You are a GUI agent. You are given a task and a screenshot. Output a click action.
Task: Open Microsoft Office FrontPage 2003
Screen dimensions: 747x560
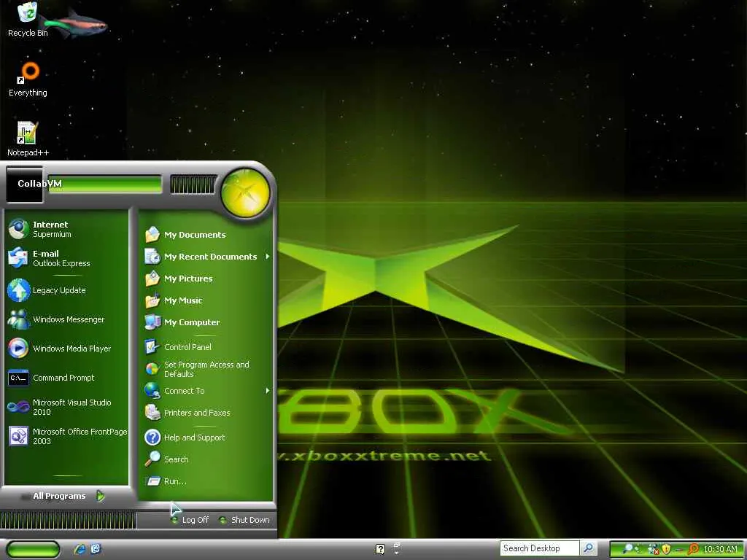(66, 436)
